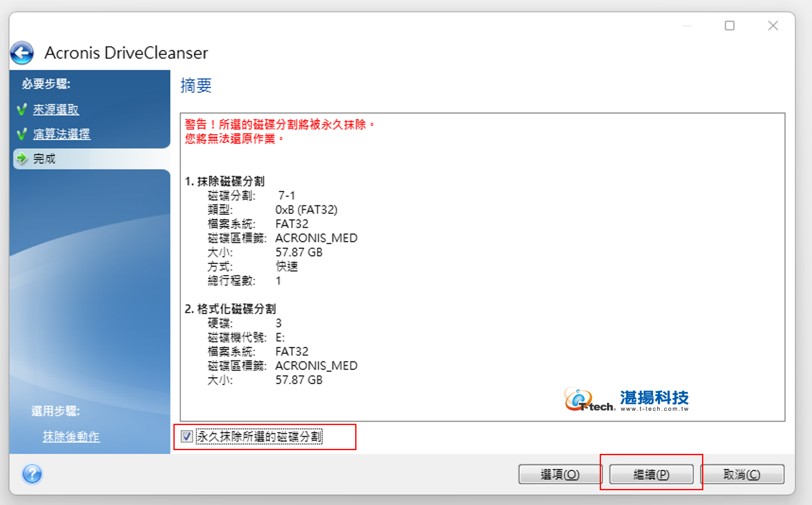Go to the 演算法選擇 step
812x505 pixels.
tap(61, 134)
